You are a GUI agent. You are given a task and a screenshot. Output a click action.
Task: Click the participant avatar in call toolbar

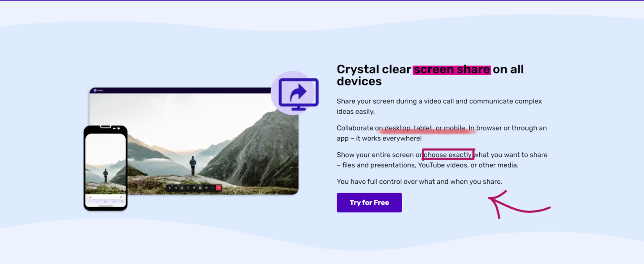click(x=206, y=188)
